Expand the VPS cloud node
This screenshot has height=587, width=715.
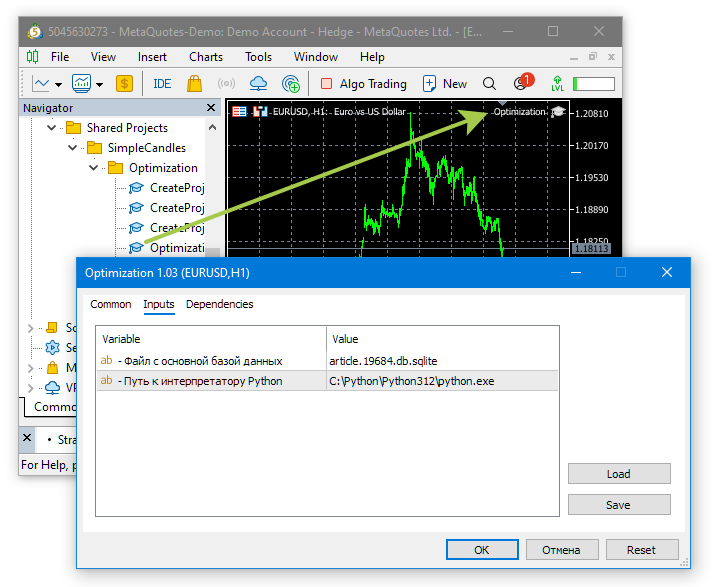click(x=31, y=388)
